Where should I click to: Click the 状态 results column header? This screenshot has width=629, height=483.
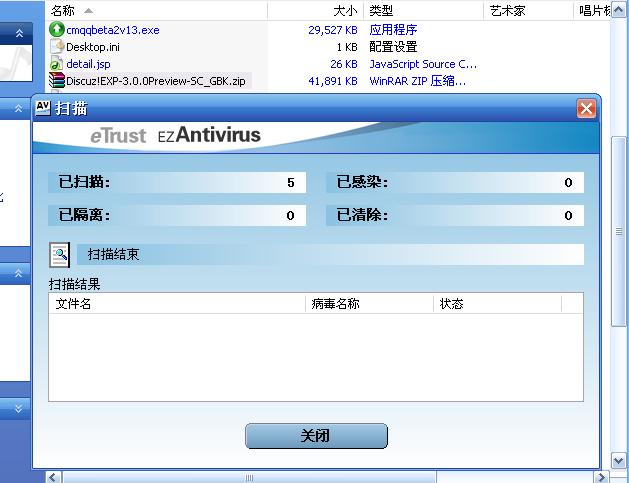497,304
